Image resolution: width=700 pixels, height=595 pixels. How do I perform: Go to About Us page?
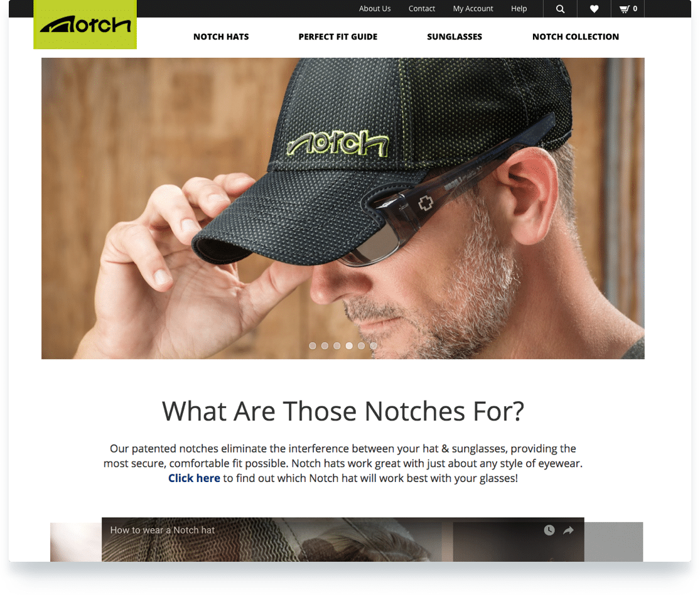click(375, 9)
